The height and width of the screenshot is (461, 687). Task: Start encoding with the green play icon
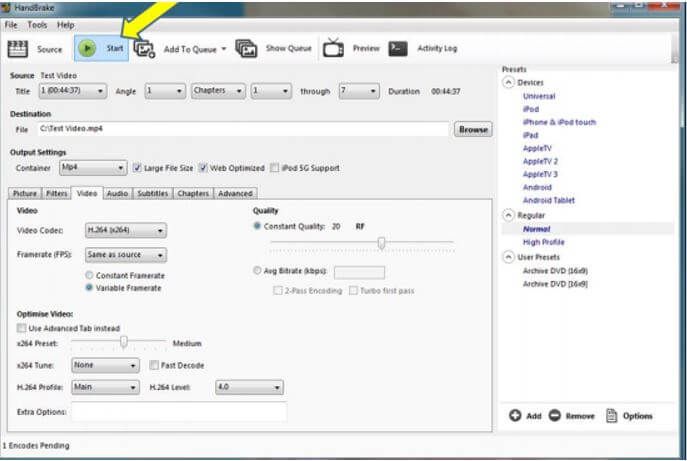(x=87, y=48)
